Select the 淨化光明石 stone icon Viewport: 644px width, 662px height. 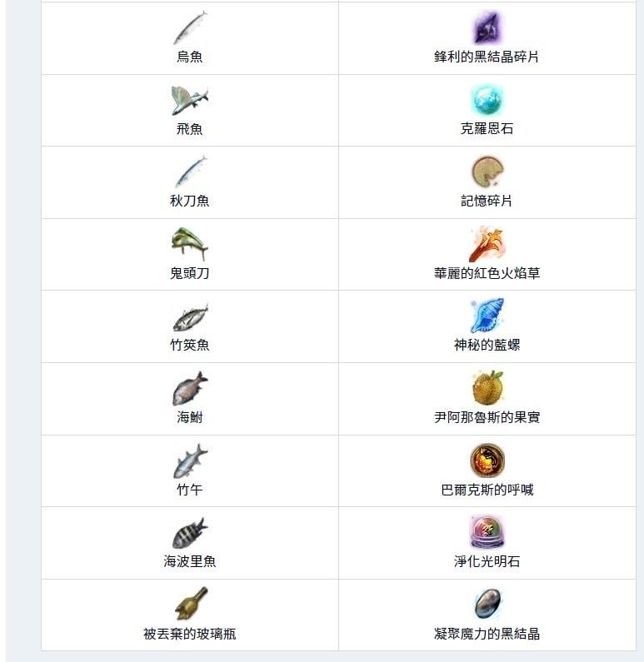tap(487, 533)
